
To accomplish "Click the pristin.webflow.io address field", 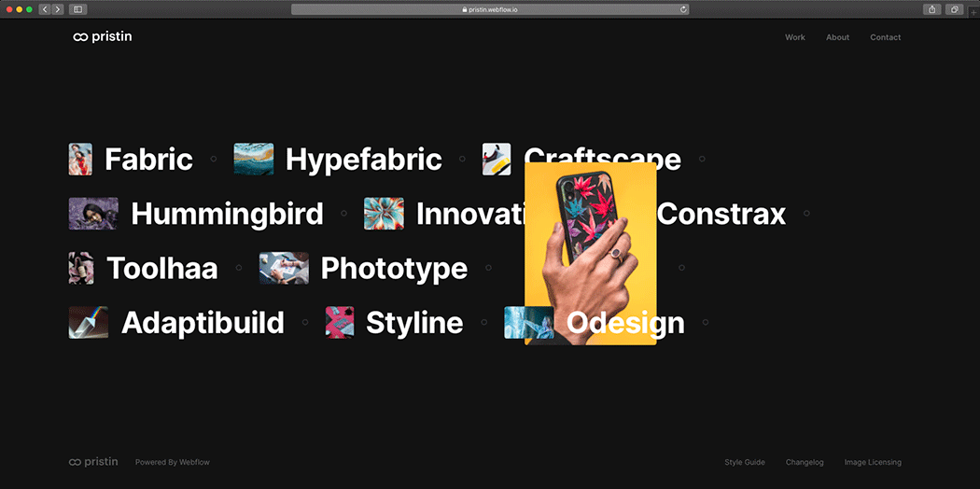I will (x=490, y=9).
